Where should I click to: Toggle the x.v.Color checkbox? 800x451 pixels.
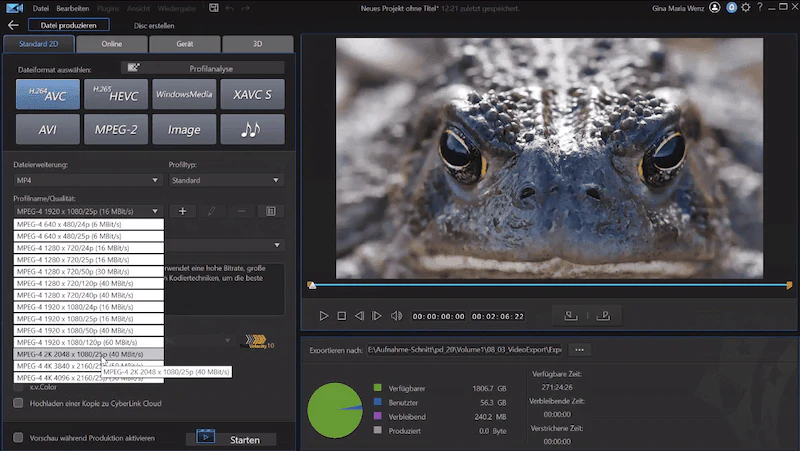point(18,387)
